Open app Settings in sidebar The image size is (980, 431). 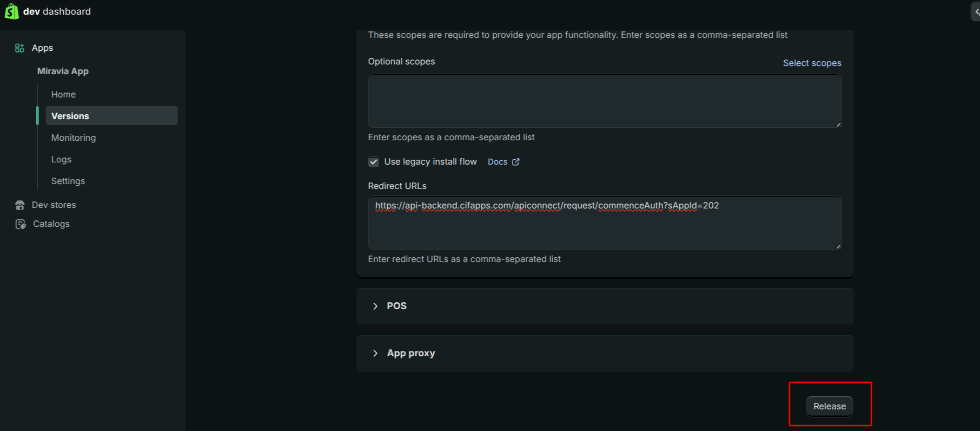[68, 181]
